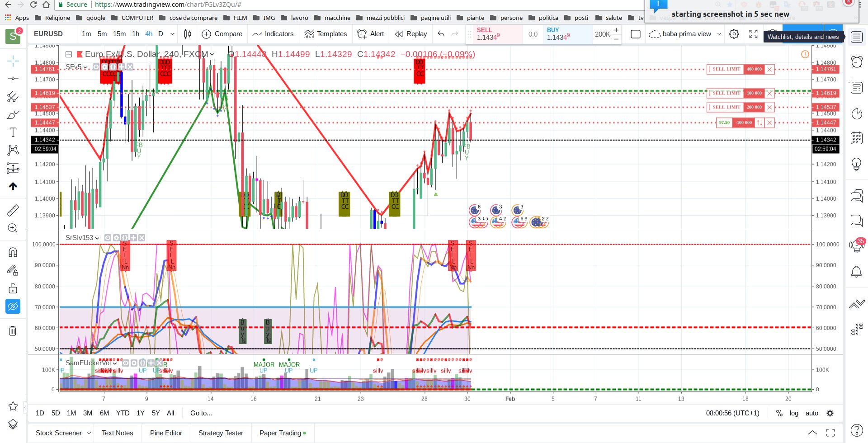
Task: Open the ideas lightbulb panel
Action: (857, 164)
